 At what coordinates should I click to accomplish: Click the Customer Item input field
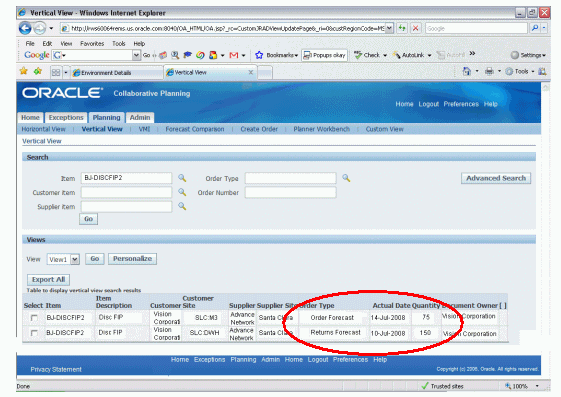(126, 192)
